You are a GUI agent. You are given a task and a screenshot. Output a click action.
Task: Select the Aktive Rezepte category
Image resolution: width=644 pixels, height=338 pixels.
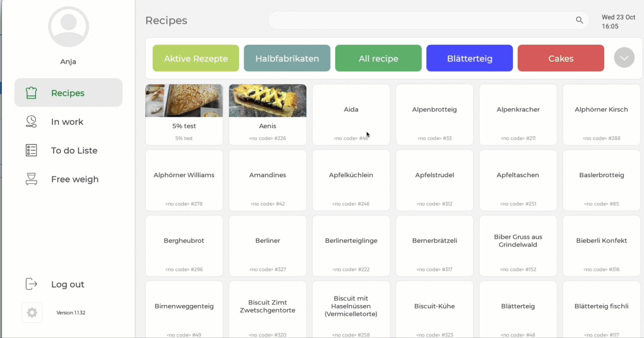click(x=196, y=58)
